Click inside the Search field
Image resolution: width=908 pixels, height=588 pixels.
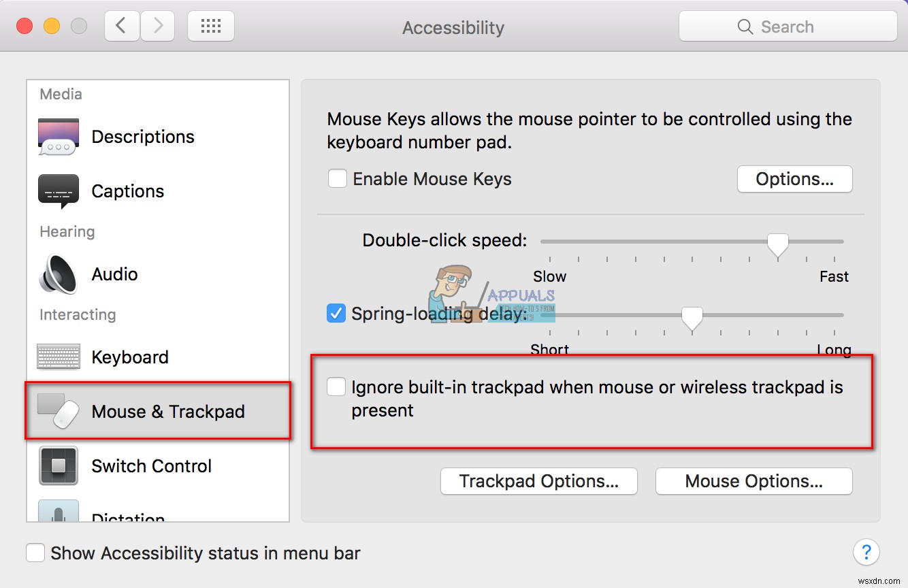[x=786, y=26]
